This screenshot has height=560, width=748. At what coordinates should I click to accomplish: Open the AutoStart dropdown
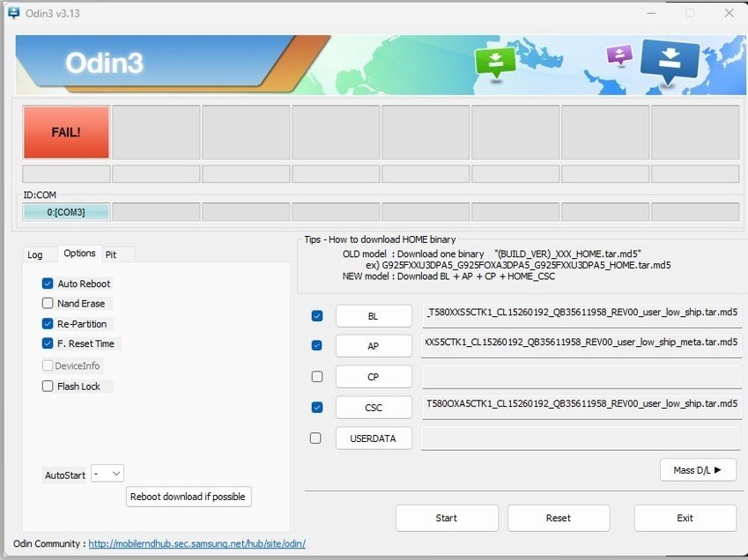point(107,474)
